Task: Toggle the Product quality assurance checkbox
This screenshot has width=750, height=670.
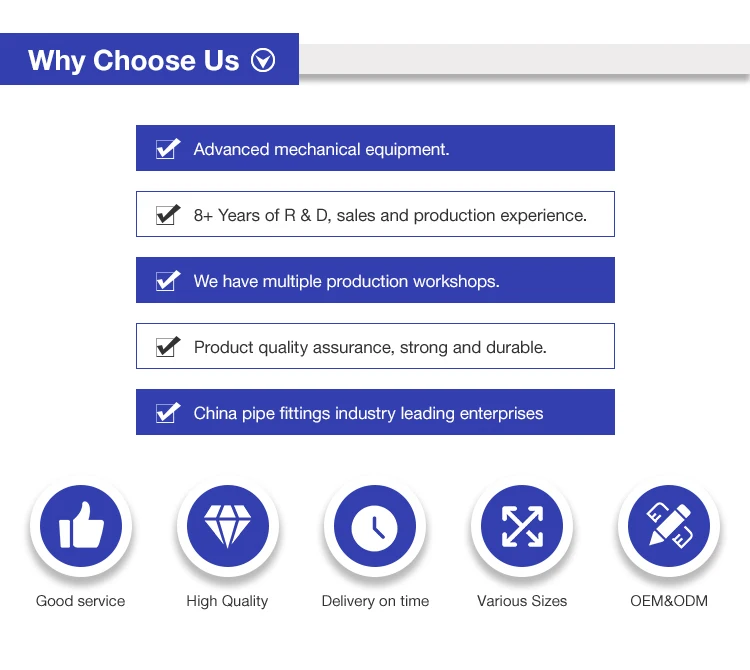Action: pyautogui.click(x=167, y=347)
